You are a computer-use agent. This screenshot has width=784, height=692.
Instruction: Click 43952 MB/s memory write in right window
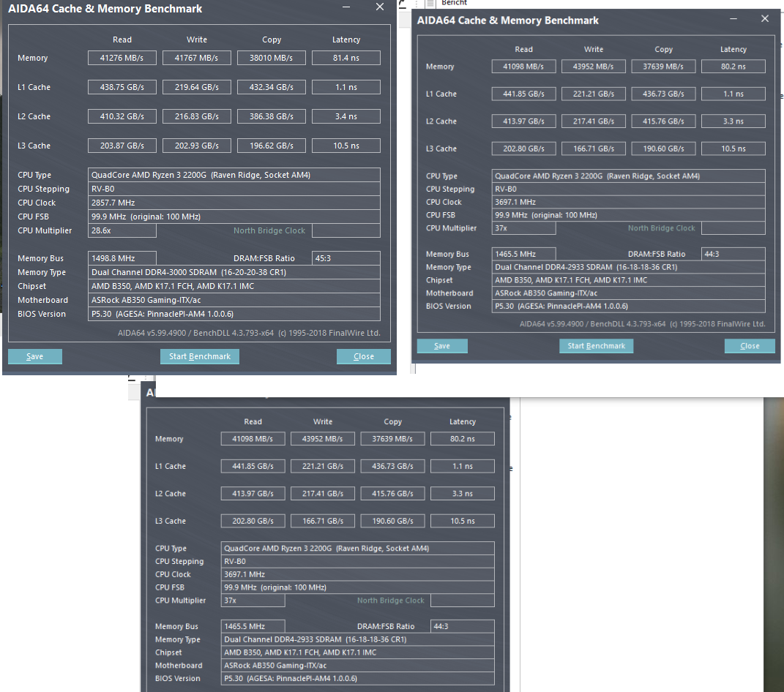coord(594,67)
